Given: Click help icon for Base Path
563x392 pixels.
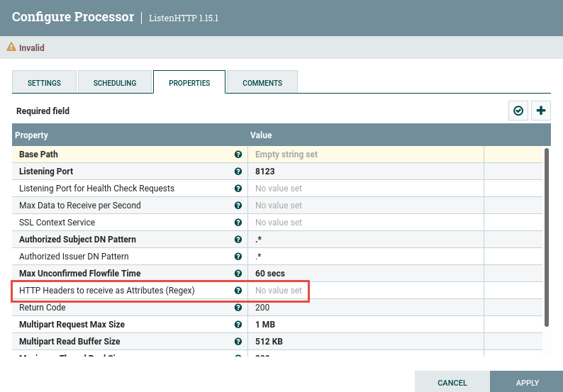Looking at the screenshot, I should point(238,155).
